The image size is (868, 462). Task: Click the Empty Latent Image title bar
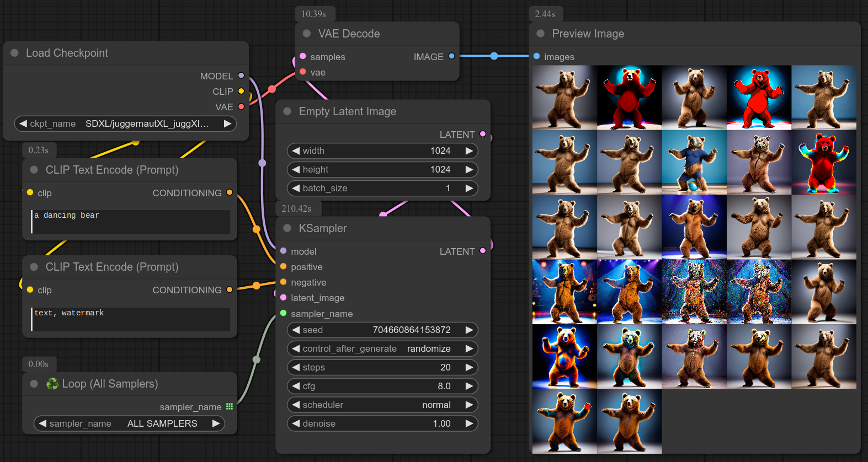point(347,111)
